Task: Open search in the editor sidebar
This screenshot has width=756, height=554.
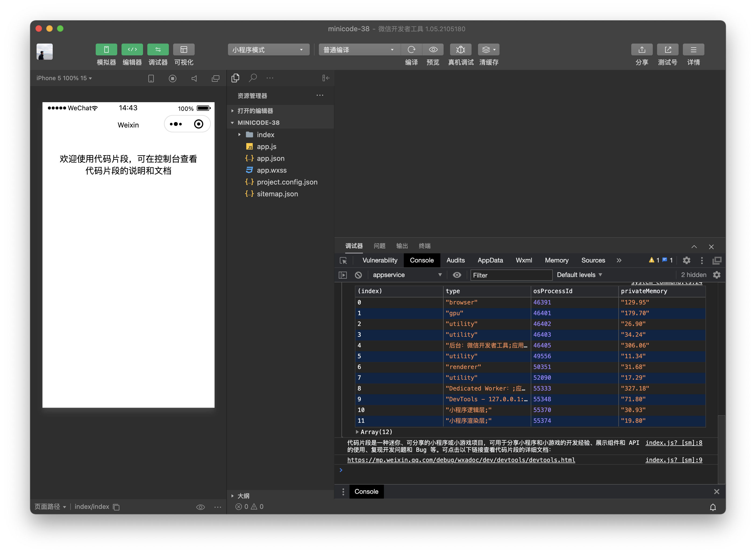Action: 253,78
